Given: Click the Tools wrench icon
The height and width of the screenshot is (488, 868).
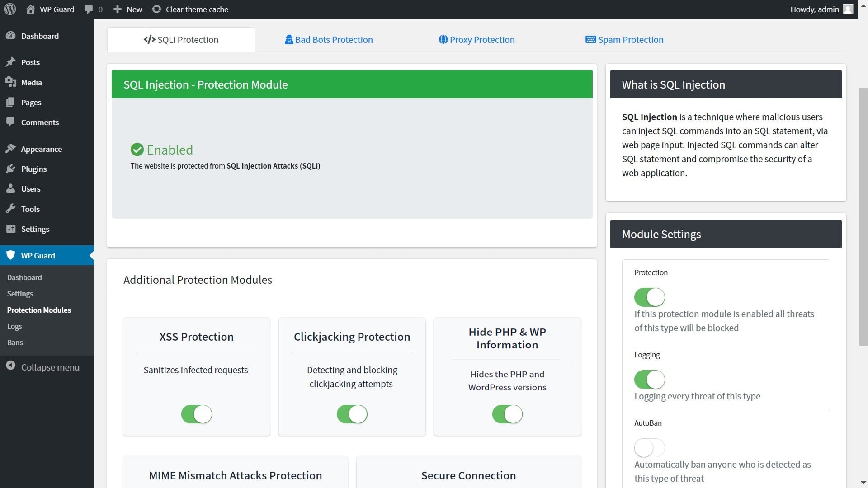Looking at the screenshot, I should pos(11,209).
